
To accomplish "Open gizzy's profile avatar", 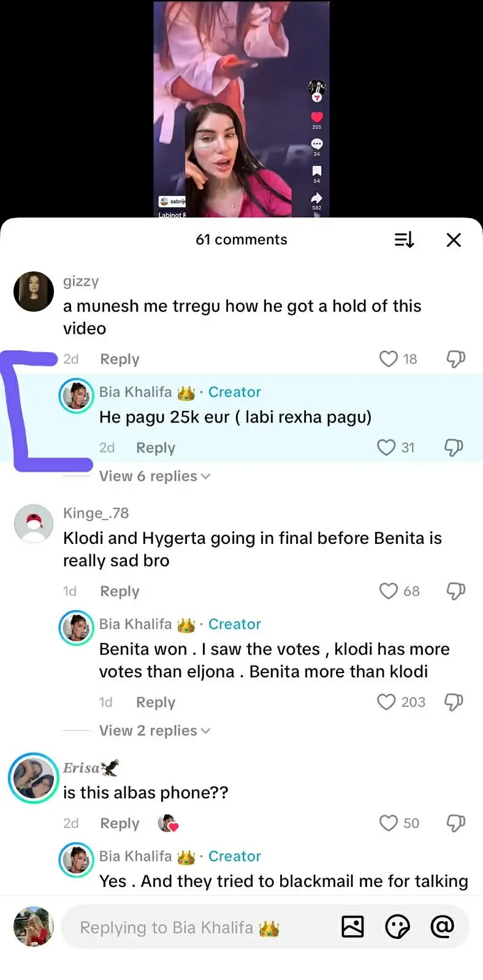I will point(34,292).
